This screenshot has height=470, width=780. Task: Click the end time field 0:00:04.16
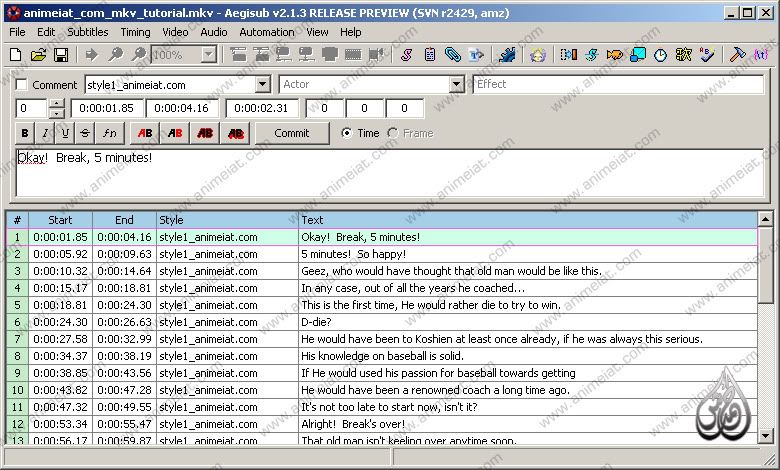(182, 108)
